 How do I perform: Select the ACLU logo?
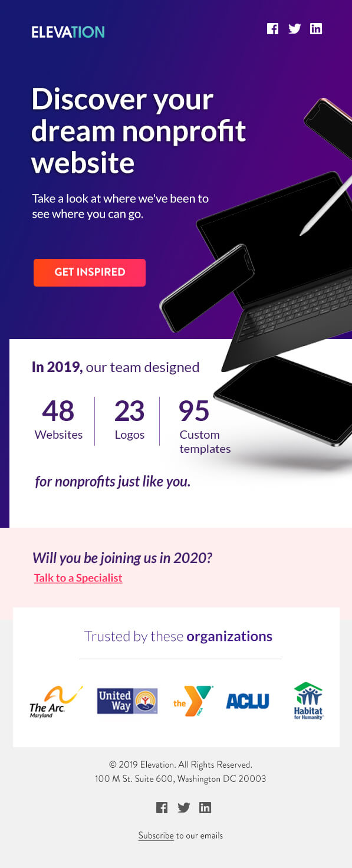pos(248,701)
